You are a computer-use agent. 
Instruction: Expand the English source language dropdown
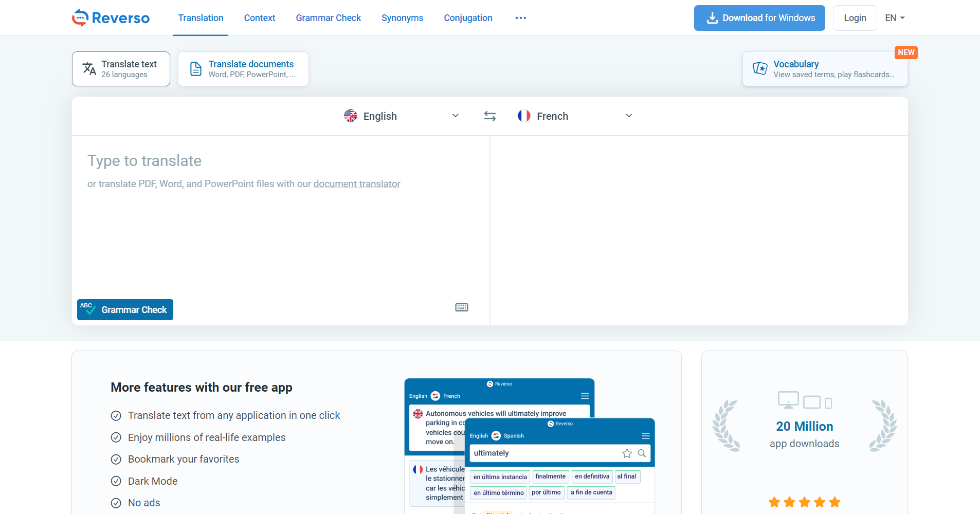coord(455,116)
